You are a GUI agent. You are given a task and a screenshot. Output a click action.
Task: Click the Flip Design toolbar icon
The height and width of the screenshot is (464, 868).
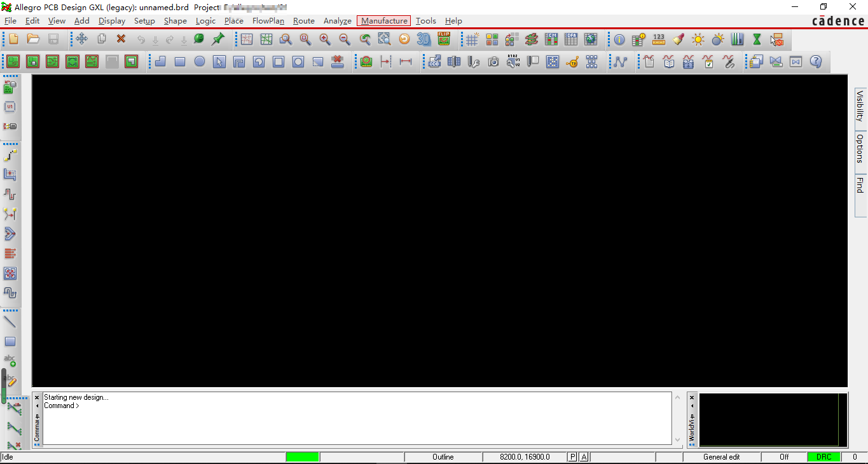[444, 39]
